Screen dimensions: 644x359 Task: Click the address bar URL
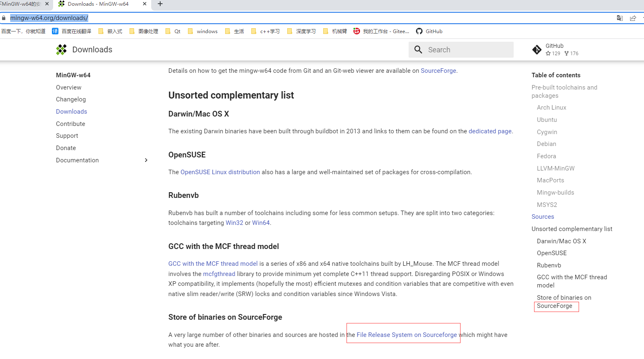click(49, 18)
